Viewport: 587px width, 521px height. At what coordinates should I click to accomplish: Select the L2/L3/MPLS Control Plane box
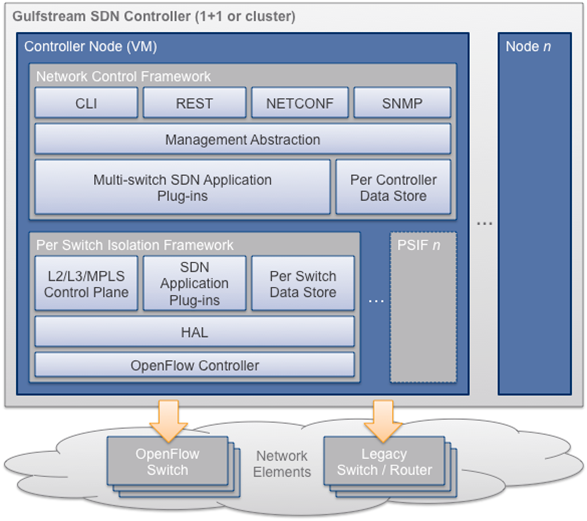coord(86,283)
